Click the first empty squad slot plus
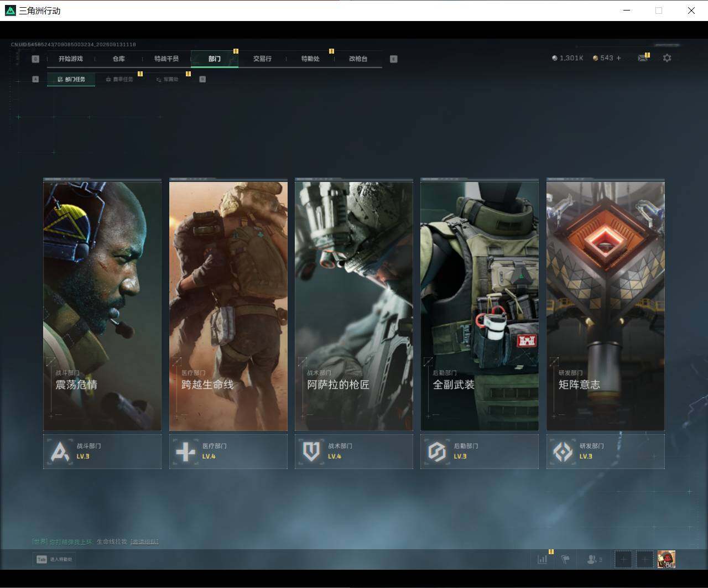 623,559
